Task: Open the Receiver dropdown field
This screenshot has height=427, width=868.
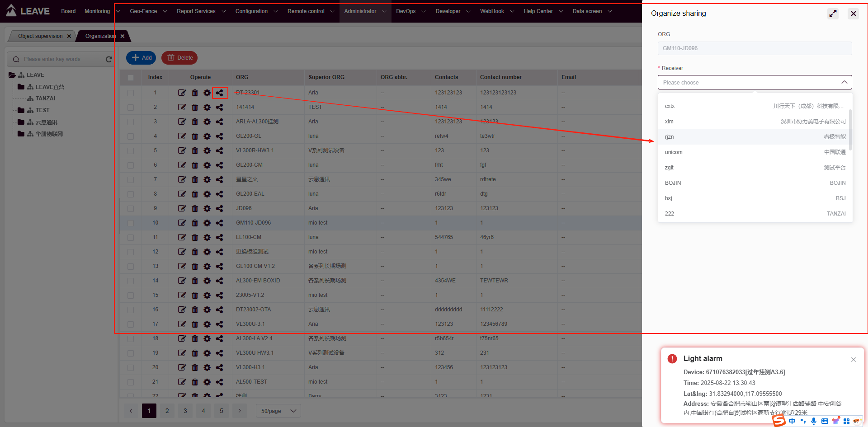Action: tap(754, 82)
